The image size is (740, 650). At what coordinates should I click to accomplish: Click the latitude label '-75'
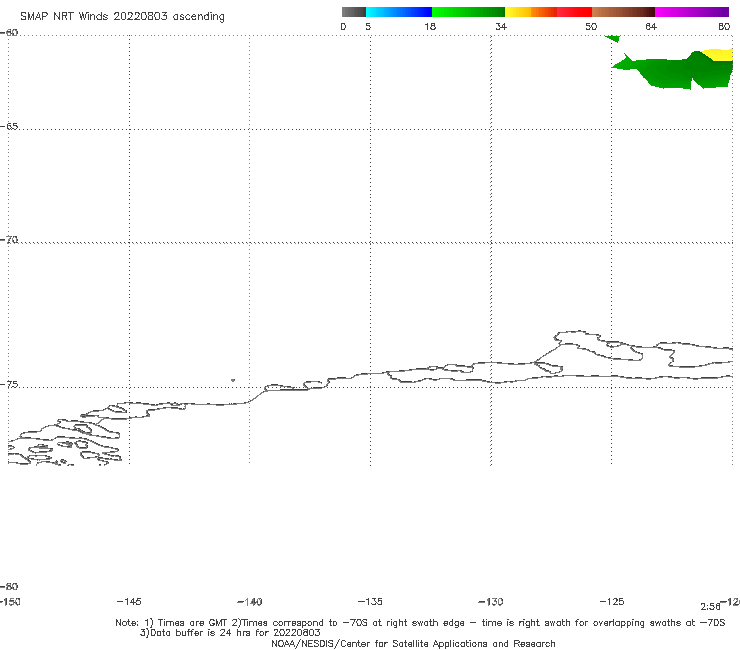(x=9, y=385)
